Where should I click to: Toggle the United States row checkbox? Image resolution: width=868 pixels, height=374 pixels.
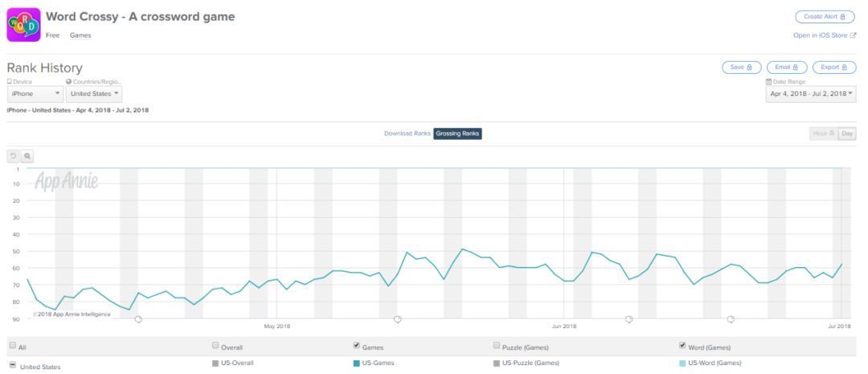click(13, 364)
